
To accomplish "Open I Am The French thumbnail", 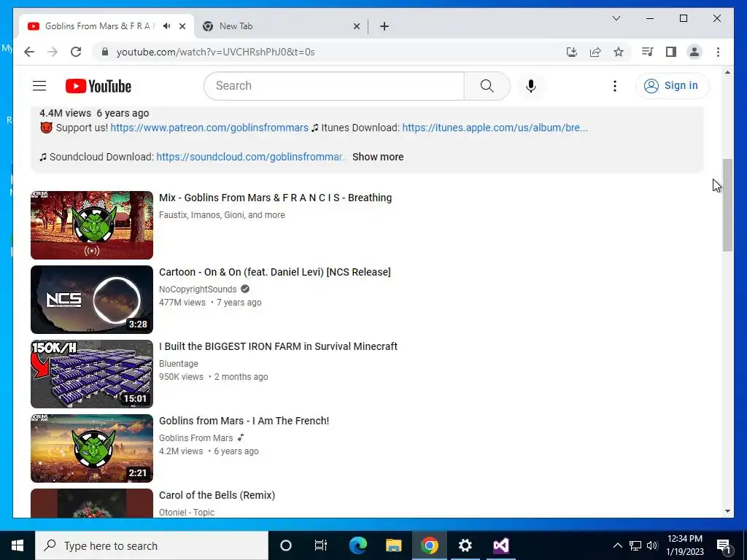I will point(92,448).
